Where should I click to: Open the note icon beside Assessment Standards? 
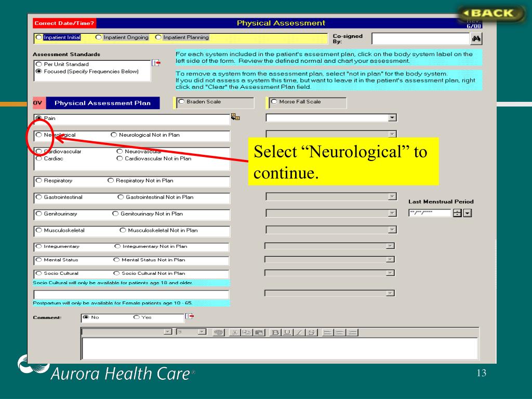(x=156, y=63)
